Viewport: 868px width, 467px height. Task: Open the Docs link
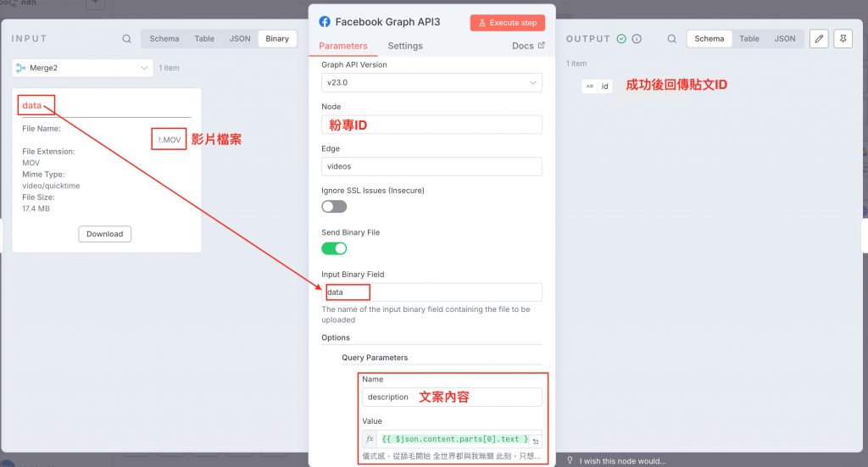coord(528,46)
